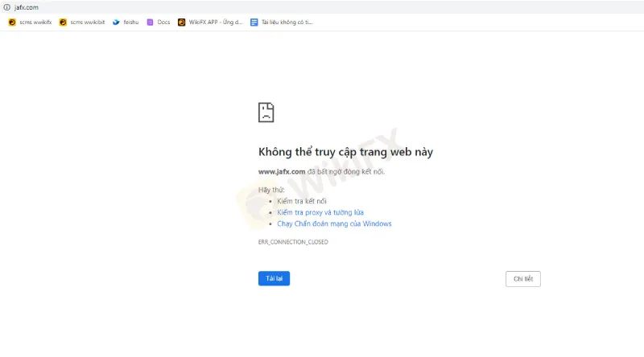Click the Chi tiết details button
This screenshot has width=644, height=357.
coord(523,279)
